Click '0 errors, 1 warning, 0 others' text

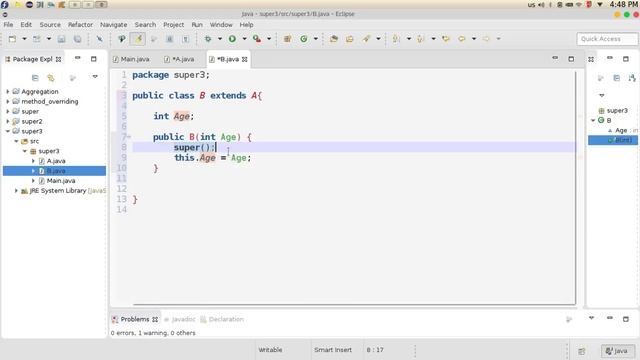tap(153, 333)
